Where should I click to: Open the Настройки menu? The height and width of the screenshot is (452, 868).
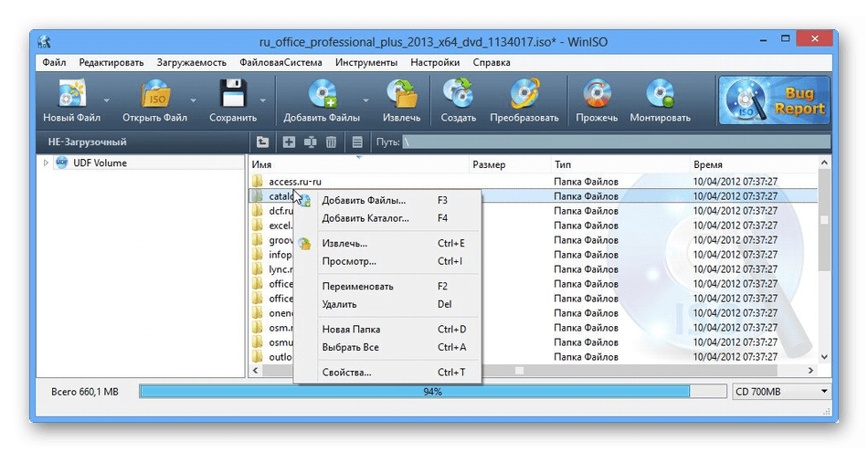[435, 62]
